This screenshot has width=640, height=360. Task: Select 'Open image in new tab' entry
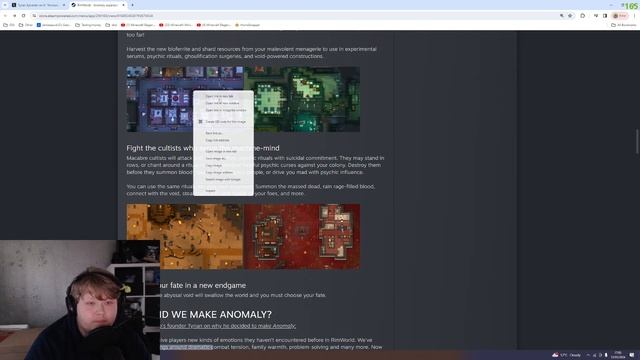click(x=223, y=151)
